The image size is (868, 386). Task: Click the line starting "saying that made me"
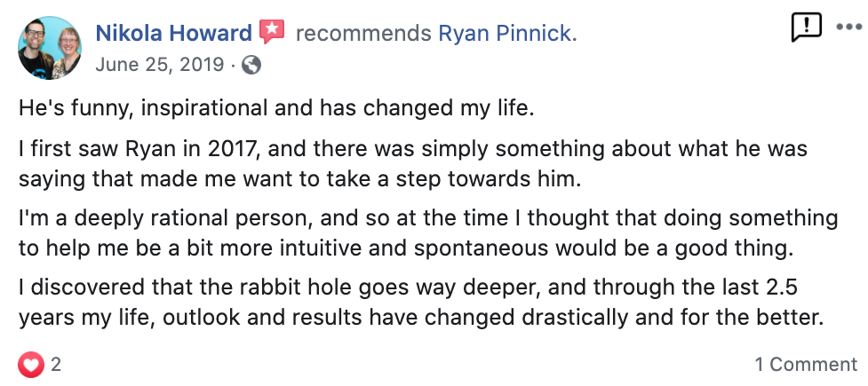click(299, 179)
